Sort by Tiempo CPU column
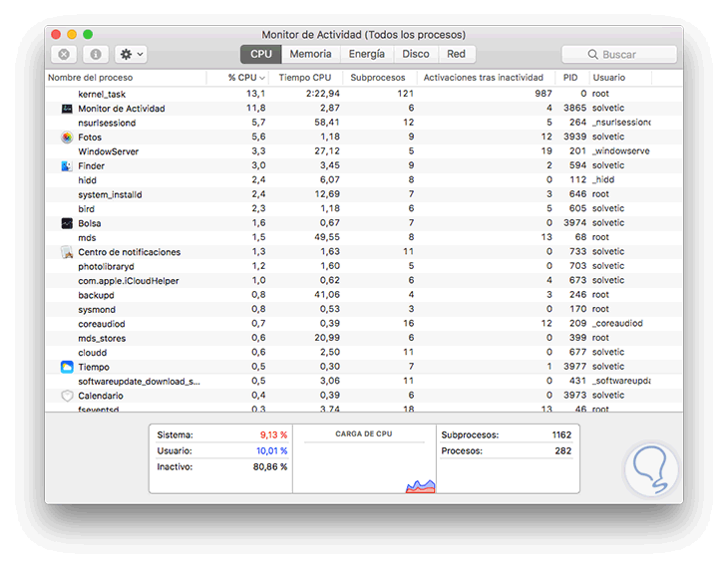Screen dimensions: 728x568 [x=306, y=78]
